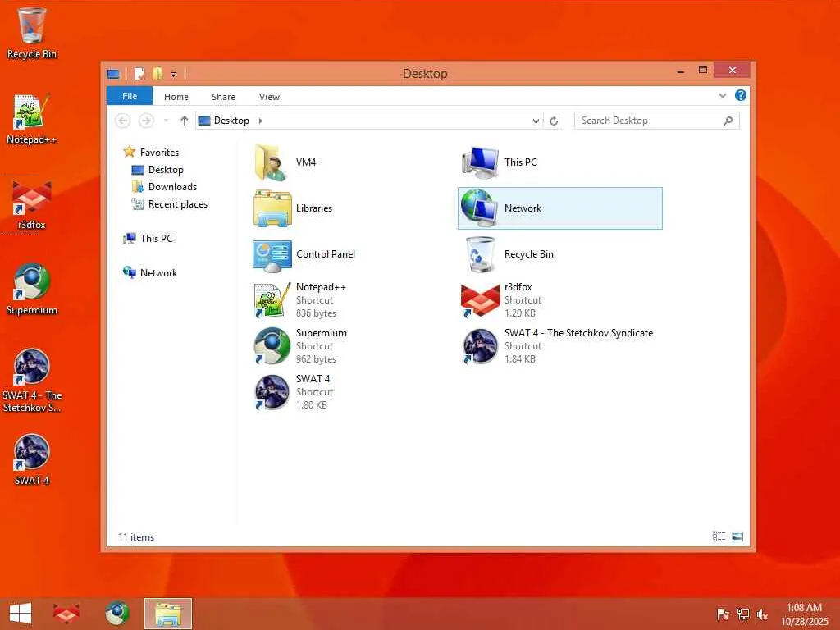The height and width of the screenshot is (630, 840).
Task: Switch to large thumbnails view icon
Action: [737, 536]
